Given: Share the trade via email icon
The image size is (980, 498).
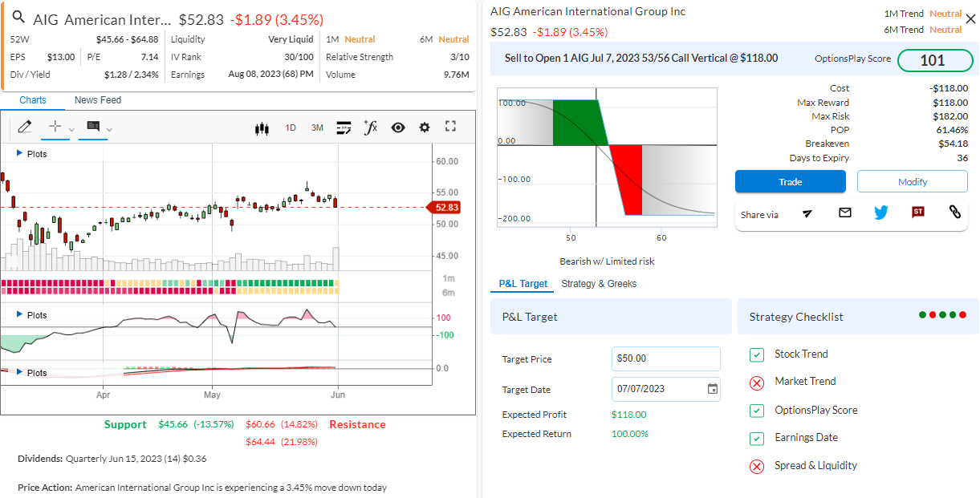Looking at the screenshot, I should (845, 213).
